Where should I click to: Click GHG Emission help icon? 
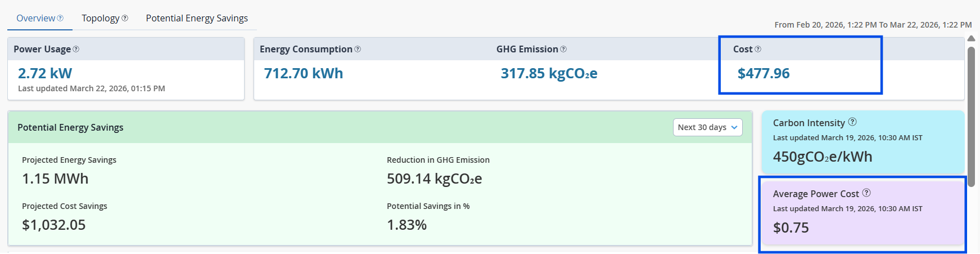click(563, 49)
